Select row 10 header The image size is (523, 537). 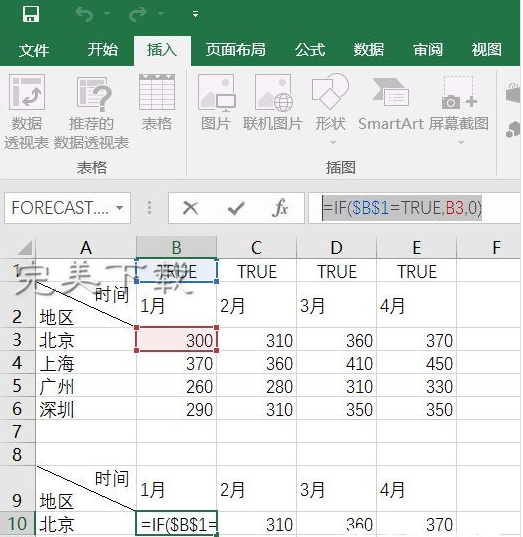click(17, 524)
